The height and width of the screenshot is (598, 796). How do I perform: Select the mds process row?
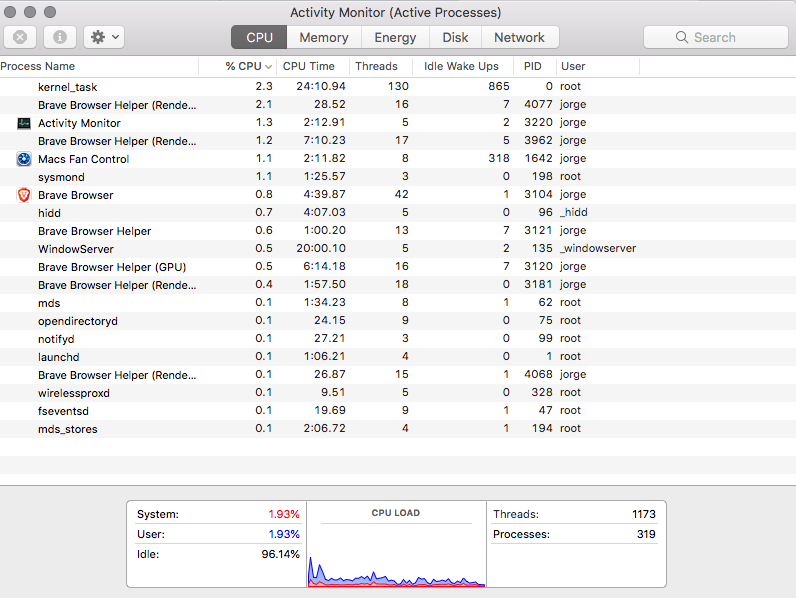pos(398,303)
